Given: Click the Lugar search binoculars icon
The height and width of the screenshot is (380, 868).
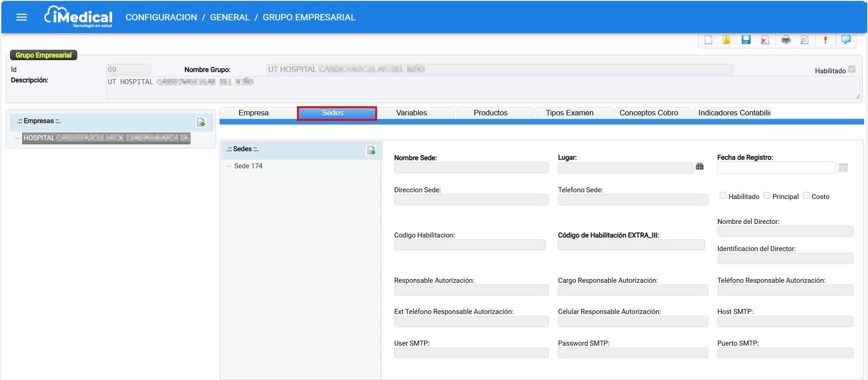Looking at the screenshot, I should (x=700, y=166).
